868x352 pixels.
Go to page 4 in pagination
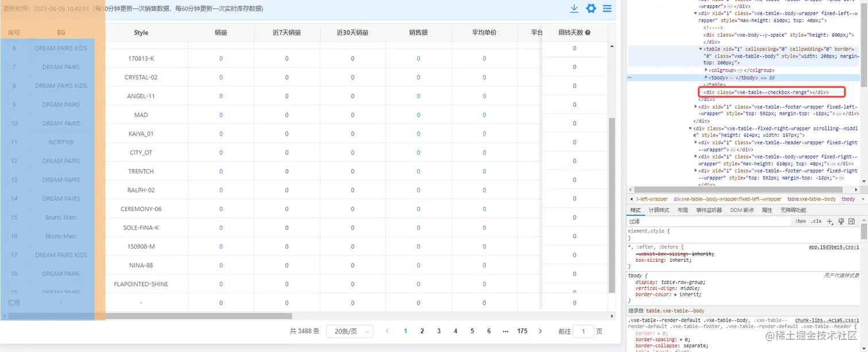[455, 331]
